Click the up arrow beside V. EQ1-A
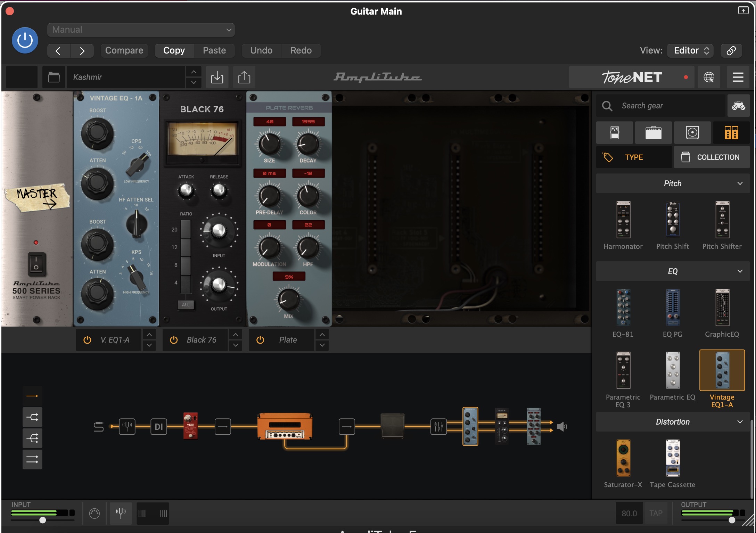Screen dimensions: 756x533 click(149, 335)
